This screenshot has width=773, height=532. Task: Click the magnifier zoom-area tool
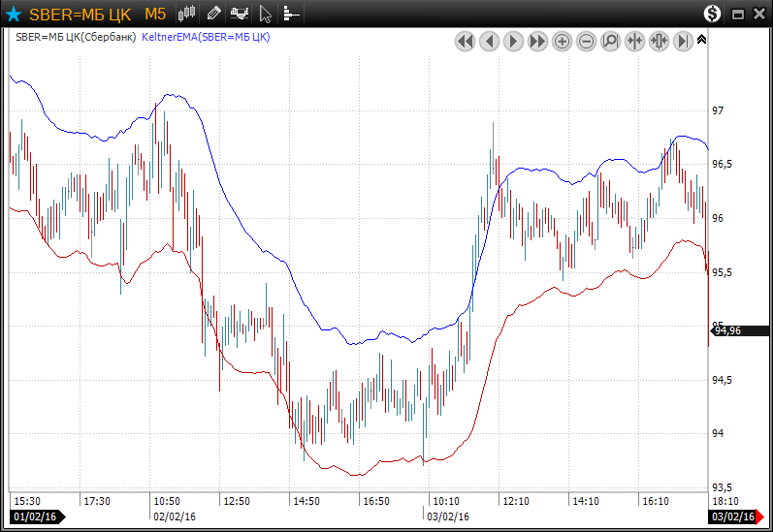(x=610, y=41)
